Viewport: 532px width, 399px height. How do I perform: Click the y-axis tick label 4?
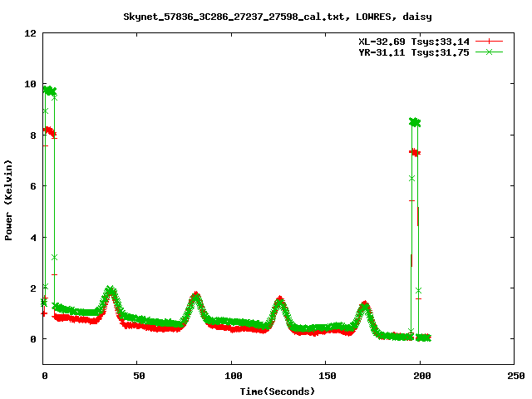[x=33, y=238]
